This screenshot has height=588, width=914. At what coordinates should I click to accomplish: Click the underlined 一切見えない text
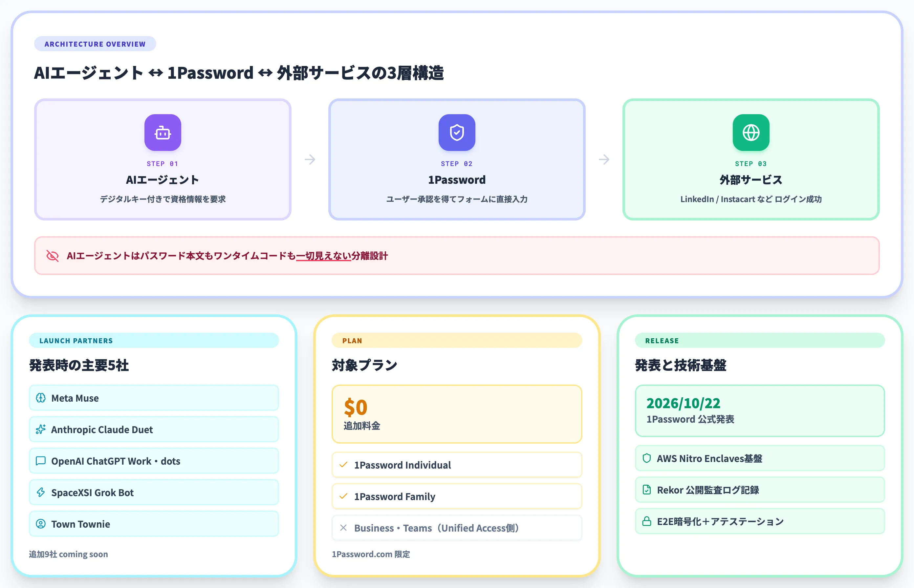[x=323, y=256]
